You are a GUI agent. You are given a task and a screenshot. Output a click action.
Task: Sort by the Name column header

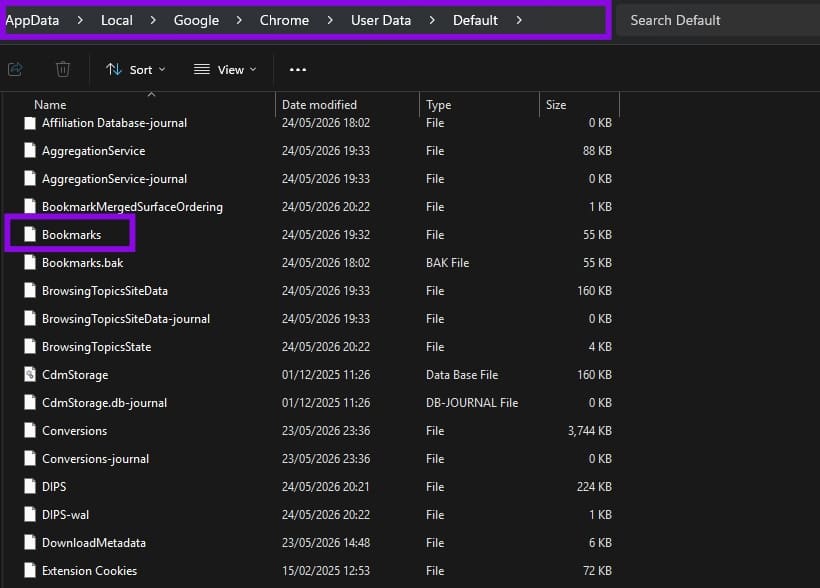coord(50,105)
